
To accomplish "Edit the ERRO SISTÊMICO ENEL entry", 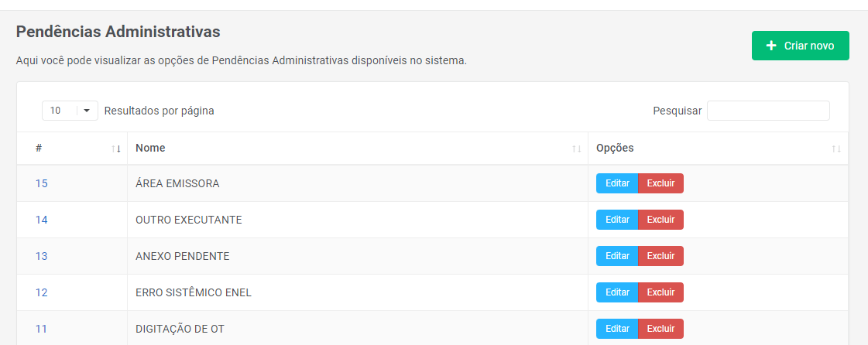I will (617, 292).
